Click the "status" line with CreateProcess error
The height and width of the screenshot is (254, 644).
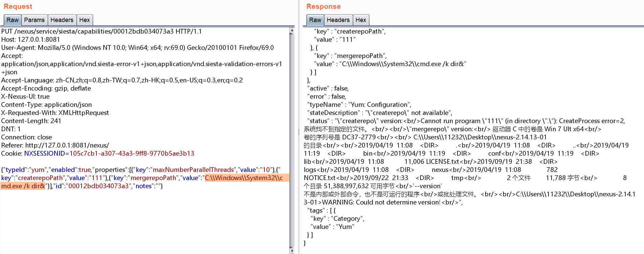point(466,121)
